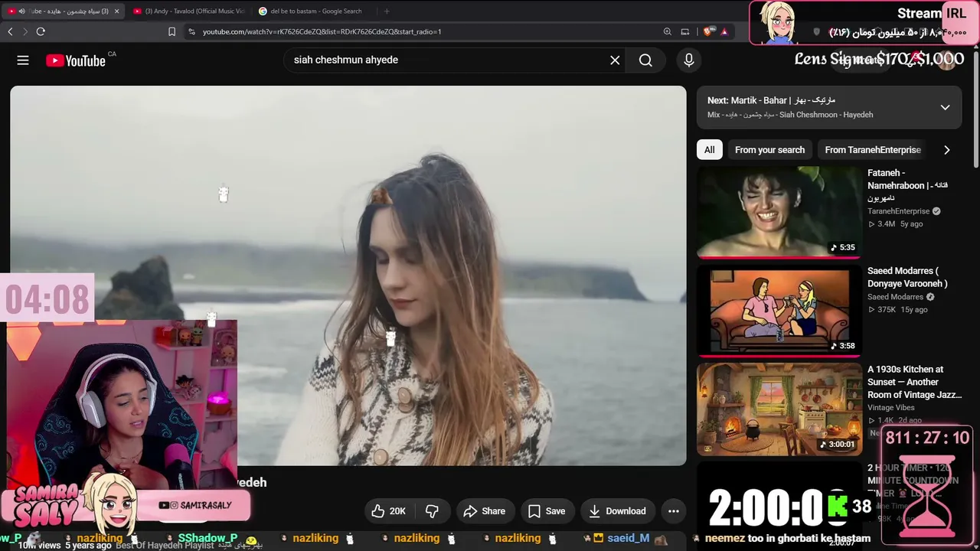Image resolution: width=980 pixels, height=551 pixels.
Task: Reload the current page
Action: (41, 31)
